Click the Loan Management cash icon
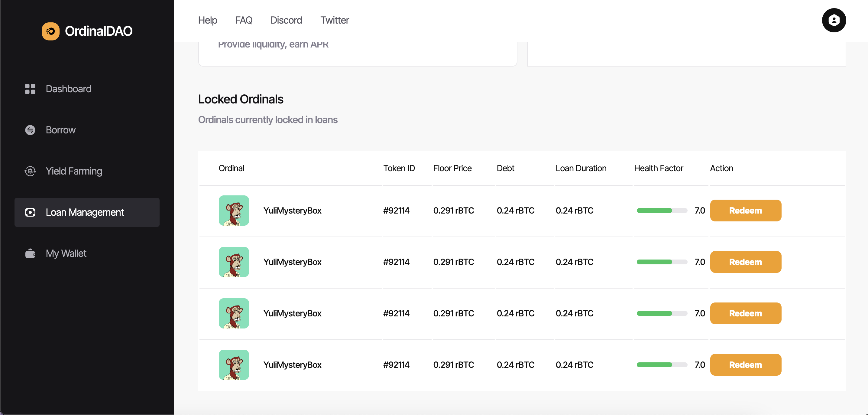Screen dimensions: 868x415 point(30,212)
